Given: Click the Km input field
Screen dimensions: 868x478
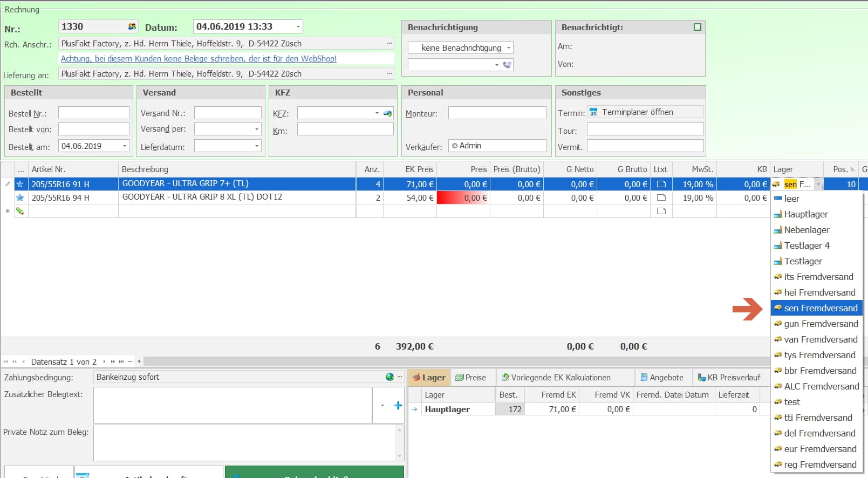Looking at the screenshot, I should [x=345, y=129].
